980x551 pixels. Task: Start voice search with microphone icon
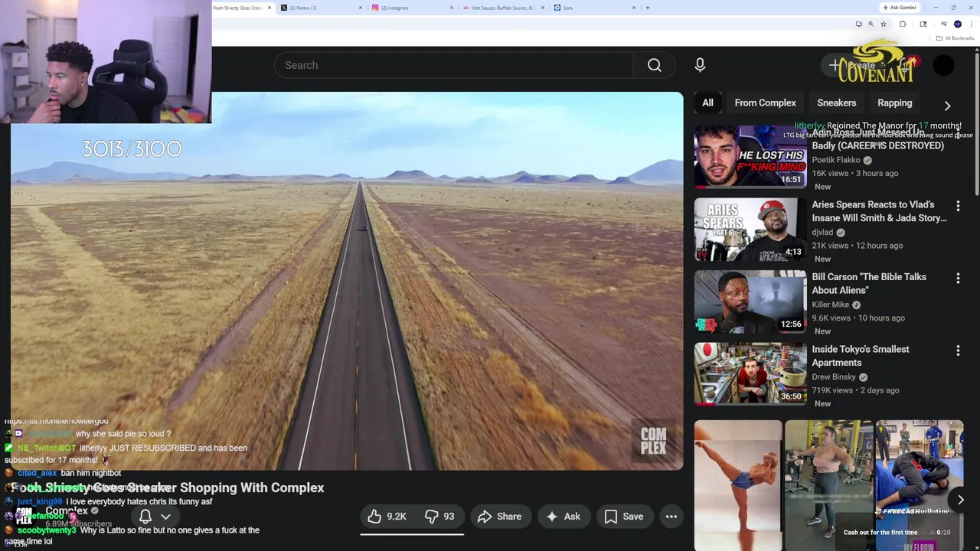[x=700, y=65]
